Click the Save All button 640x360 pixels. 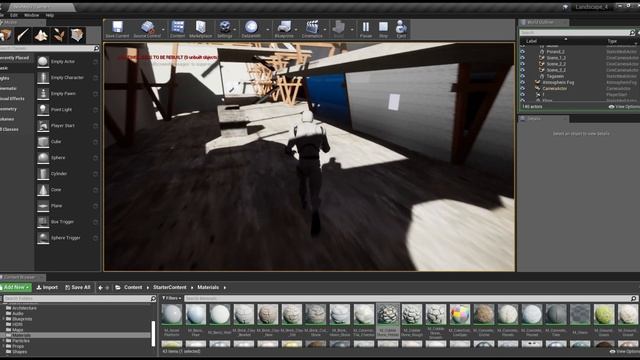78,287
